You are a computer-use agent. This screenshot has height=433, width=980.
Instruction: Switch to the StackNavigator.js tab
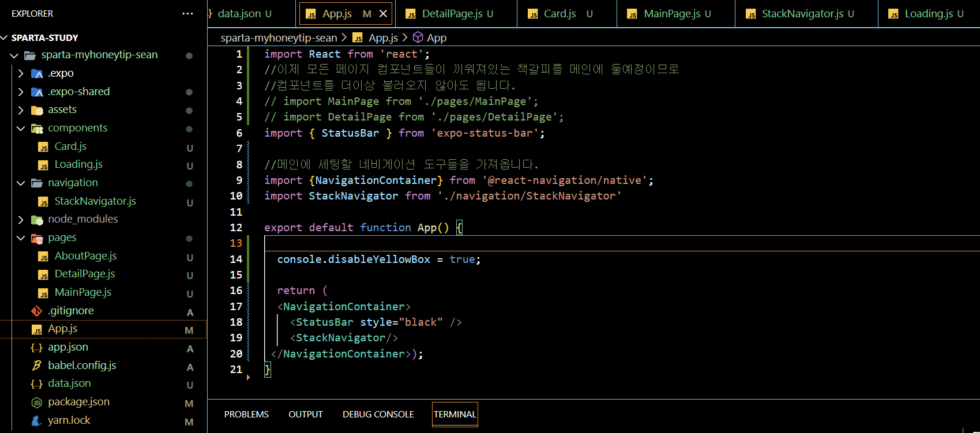[802, 14]
